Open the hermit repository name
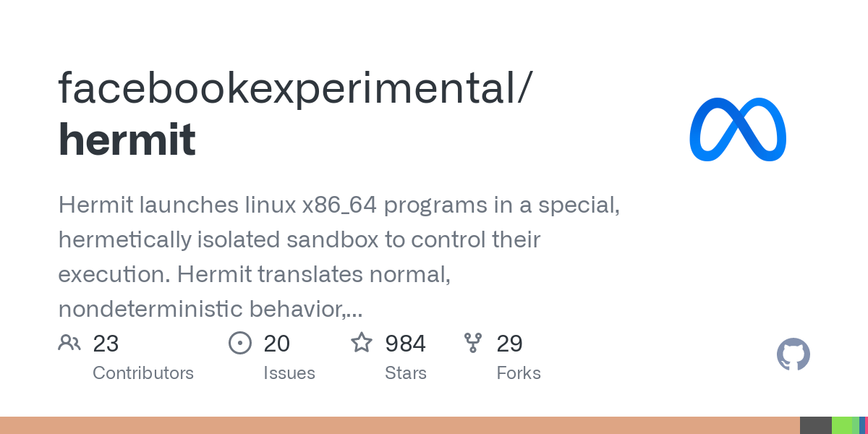This screenshot has height=434, width=868. pos(127,140)
